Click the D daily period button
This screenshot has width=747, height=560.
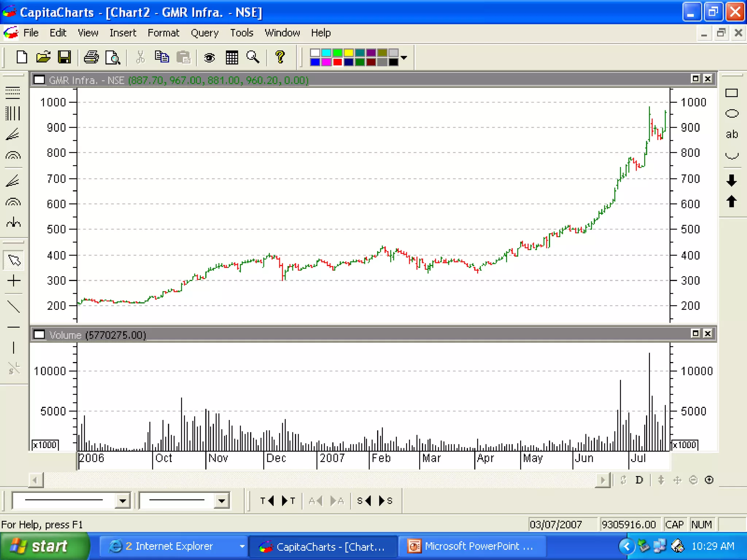[x=639, y=480]
